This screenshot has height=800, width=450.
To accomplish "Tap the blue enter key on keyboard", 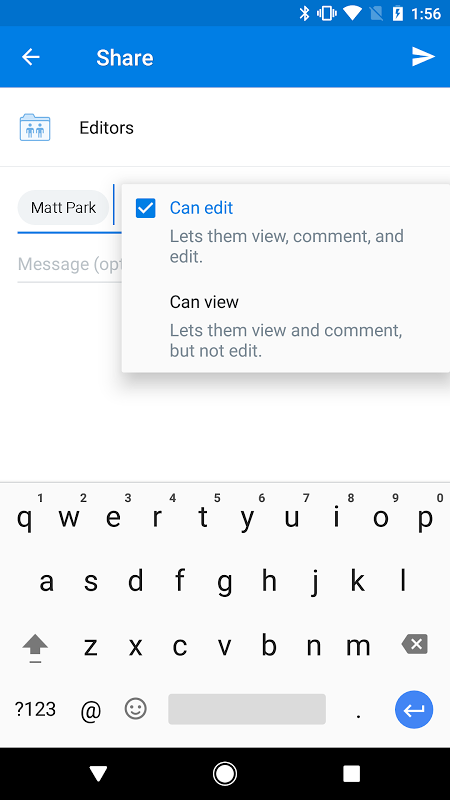I will [414, 709].
